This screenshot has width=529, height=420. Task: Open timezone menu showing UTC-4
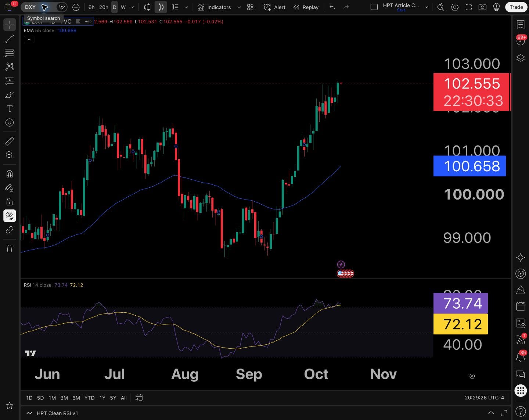tap(484, 398)
